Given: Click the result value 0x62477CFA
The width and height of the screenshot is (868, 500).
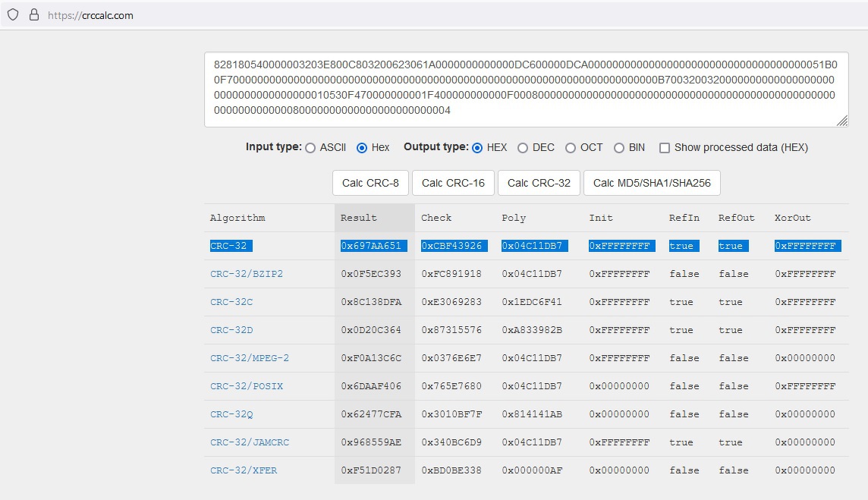Looking at the screenshot, I should point(371,414).
